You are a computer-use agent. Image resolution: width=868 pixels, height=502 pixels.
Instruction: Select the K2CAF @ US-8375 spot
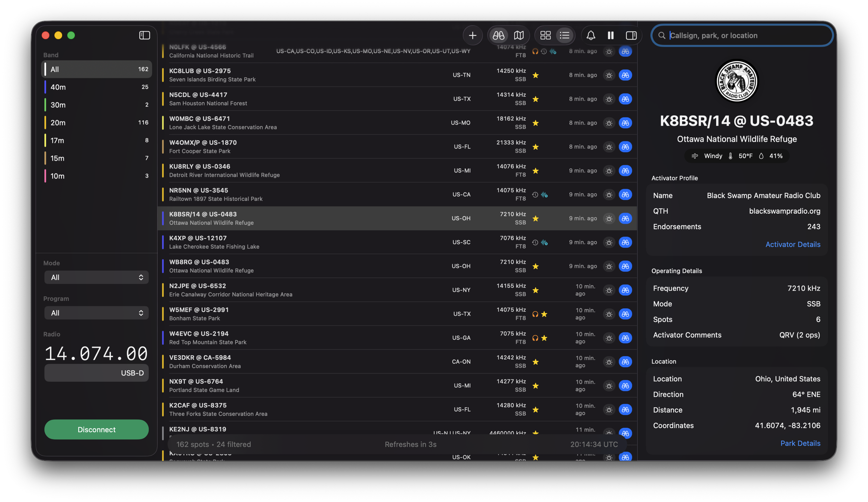pos(397,409)
